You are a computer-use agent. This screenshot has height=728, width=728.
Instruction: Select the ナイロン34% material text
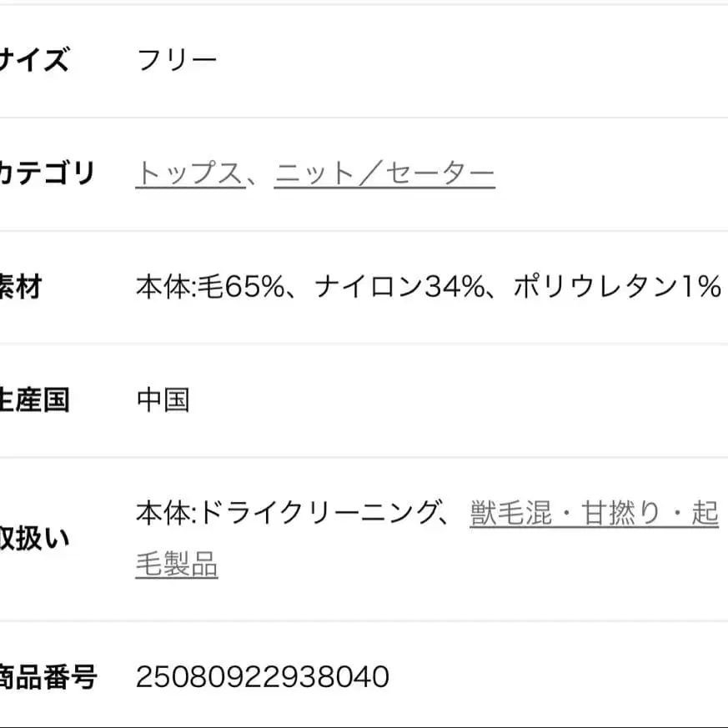coord(400,287)
